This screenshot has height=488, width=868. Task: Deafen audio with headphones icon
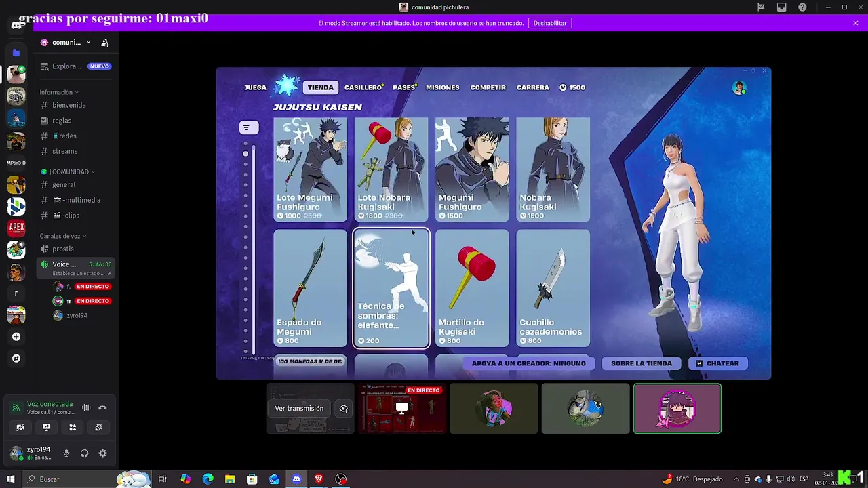(x=84, y=453)
